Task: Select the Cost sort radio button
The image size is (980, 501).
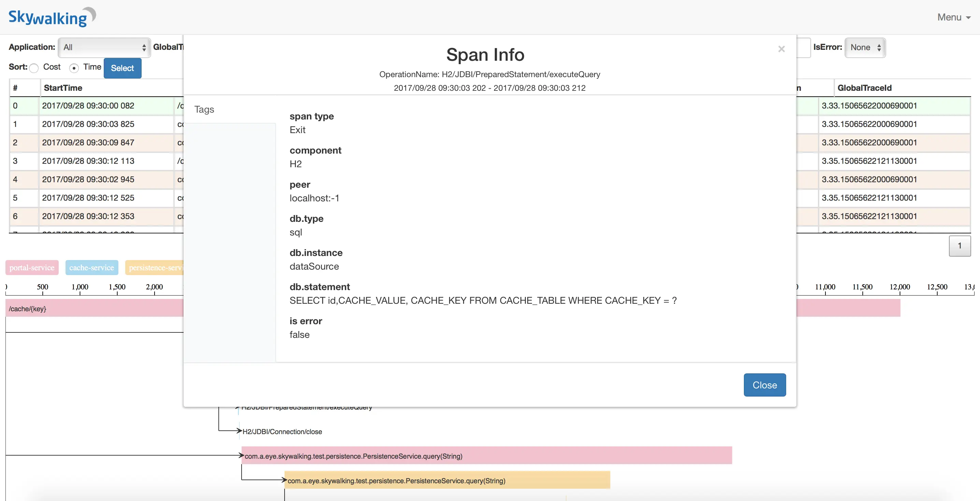Action: point(34,68)
